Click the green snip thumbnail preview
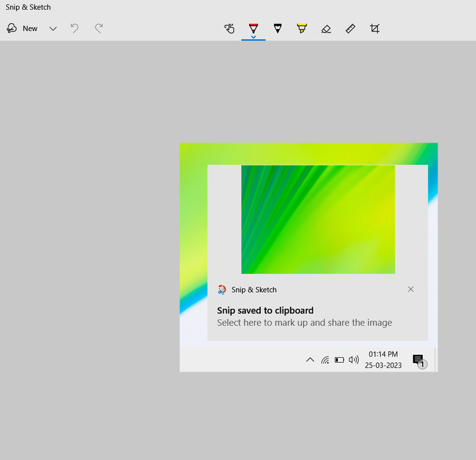 coord(318,219)
